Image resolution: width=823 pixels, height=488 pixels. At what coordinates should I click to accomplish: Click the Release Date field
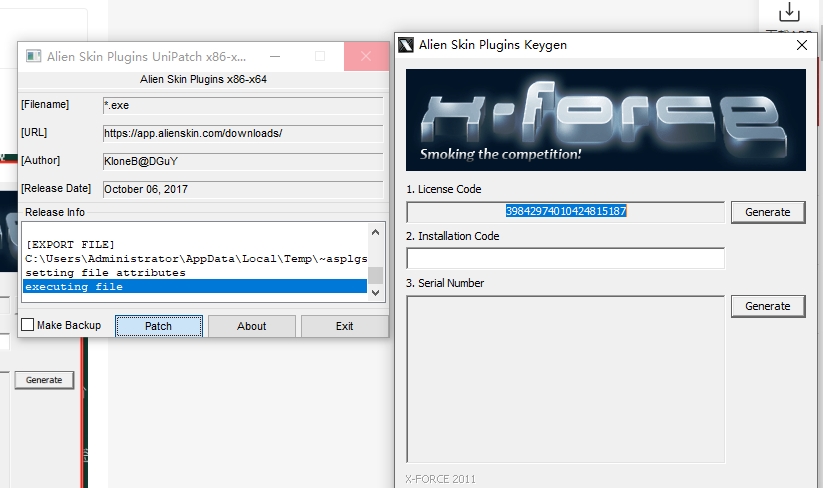243,189
